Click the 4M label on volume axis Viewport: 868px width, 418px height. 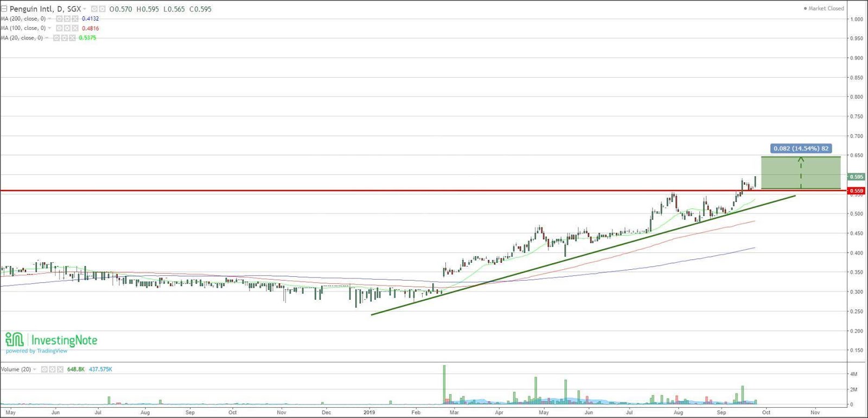point(854,374)
